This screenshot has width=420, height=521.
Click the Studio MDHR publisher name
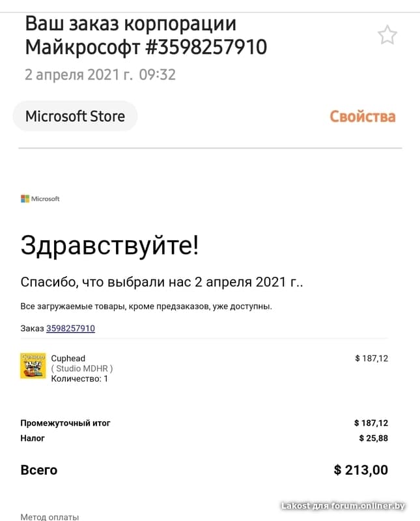coord(82,369)
